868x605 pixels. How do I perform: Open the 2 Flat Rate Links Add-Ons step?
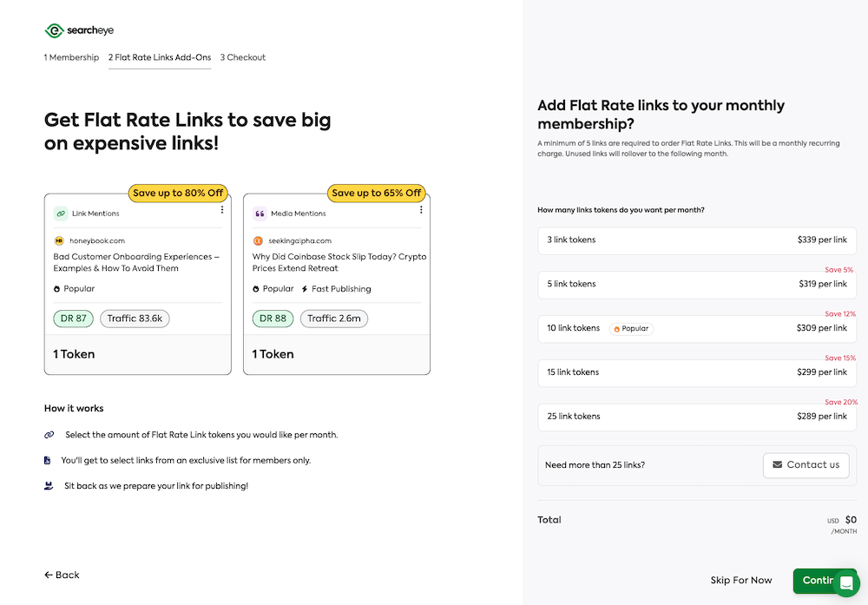pyautogui.click(x=160, y=57)
